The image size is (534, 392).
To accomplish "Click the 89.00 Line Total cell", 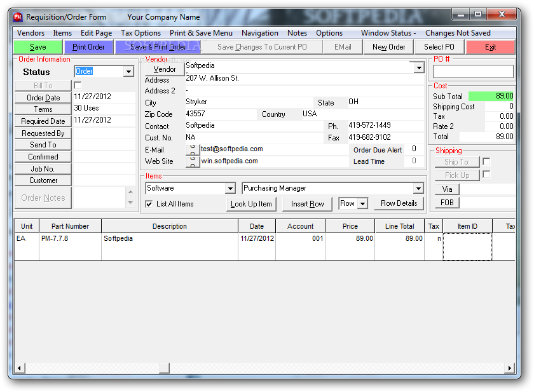I will point(399,247).
